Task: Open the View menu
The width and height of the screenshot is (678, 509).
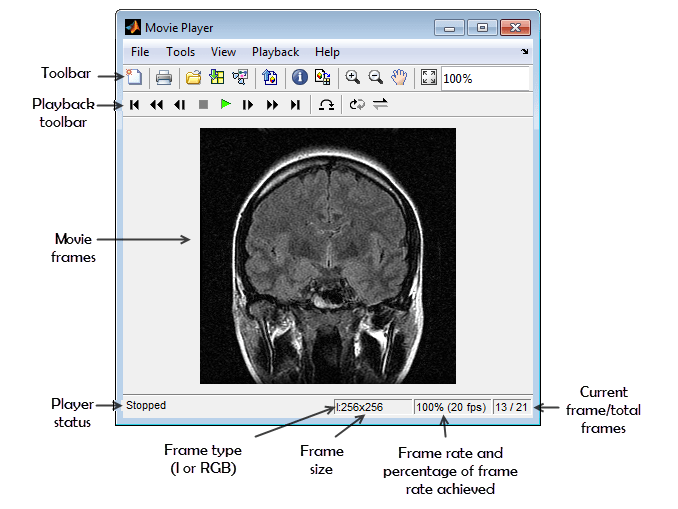Action: [x=223, y=52]
